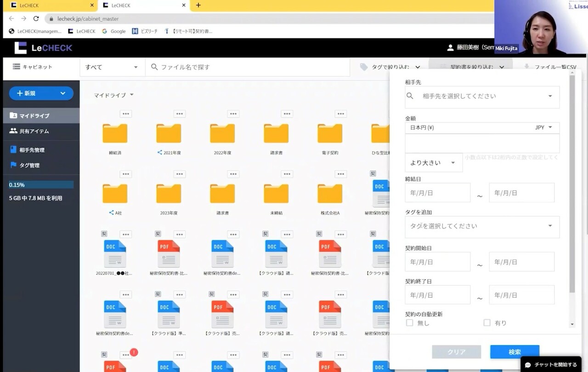Expand the 相手先 selection dropdown
Image resolution: width=588 pixels, height=372 pixels.
(x=550, y=97)
